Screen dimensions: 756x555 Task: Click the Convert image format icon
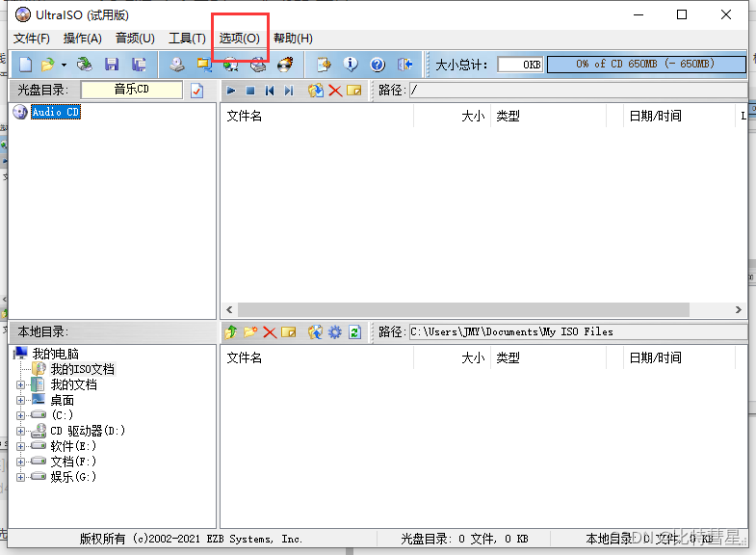(204, 65)
